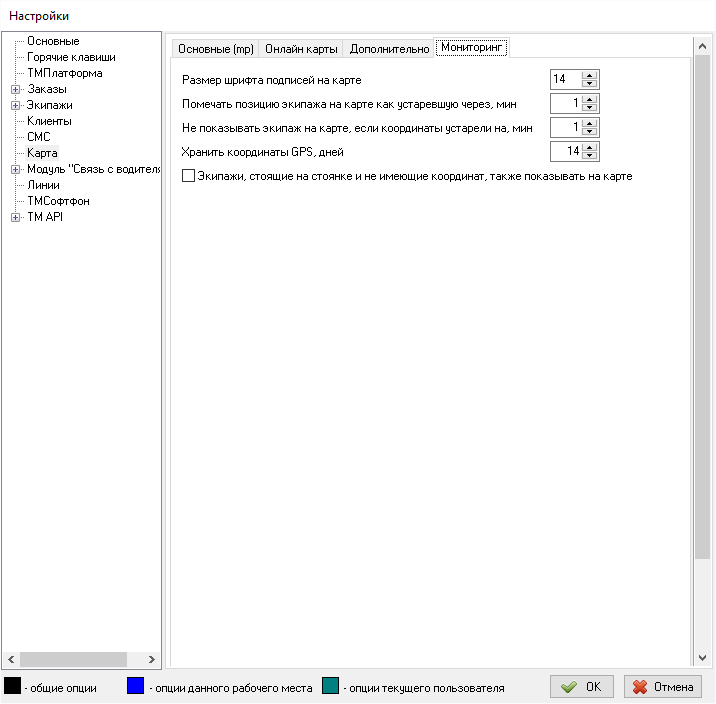
Task: Decrease the map label font size
Action: click(x=590, y=84)
